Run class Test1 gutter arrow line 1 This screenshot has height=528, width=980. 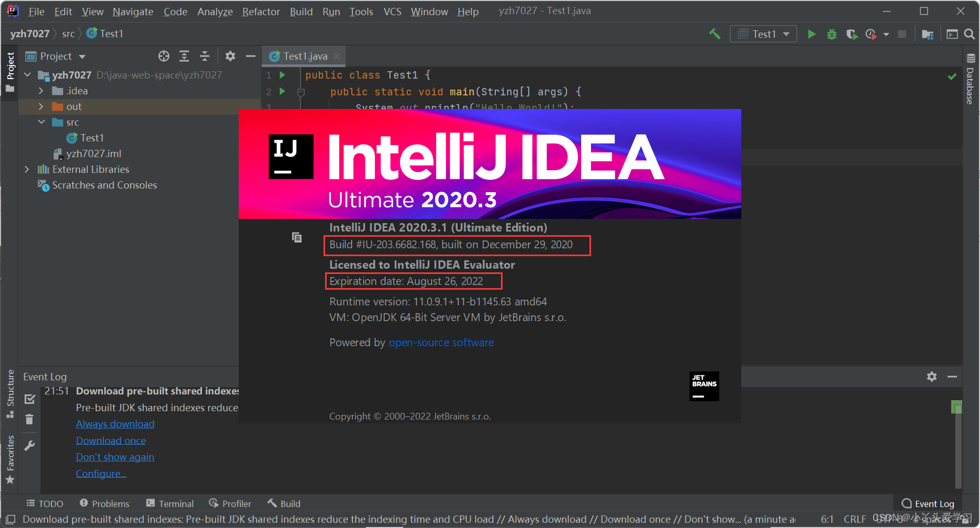[x=282, y=75]
